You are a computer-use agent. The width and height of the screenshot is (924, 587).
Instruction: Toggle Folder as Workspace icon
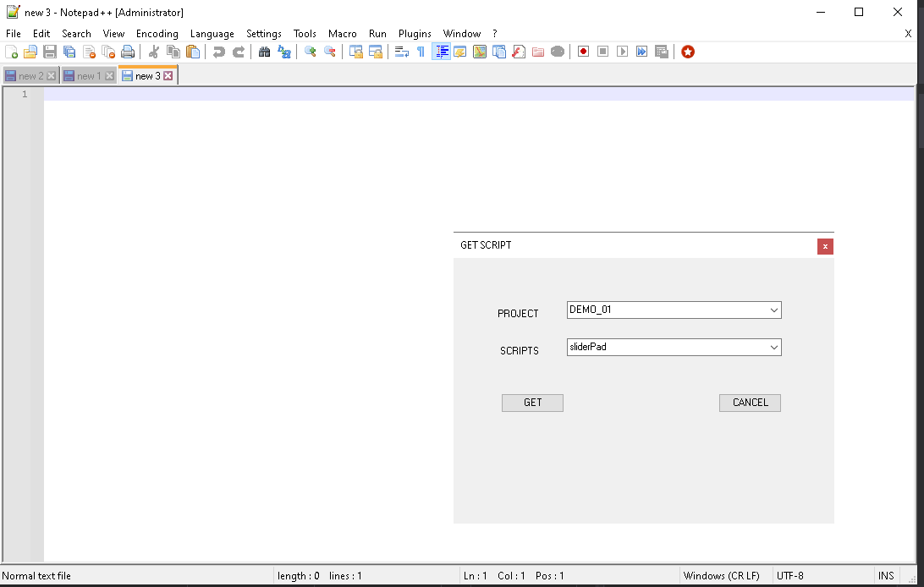tap(538, 52)
